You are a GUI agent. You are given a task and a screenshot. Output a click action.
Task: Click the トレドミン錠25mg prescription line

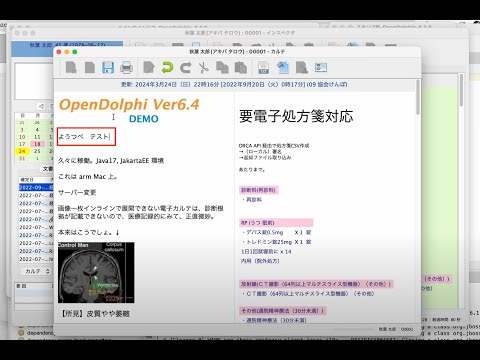pyautogui.click(x=276, y=242)
